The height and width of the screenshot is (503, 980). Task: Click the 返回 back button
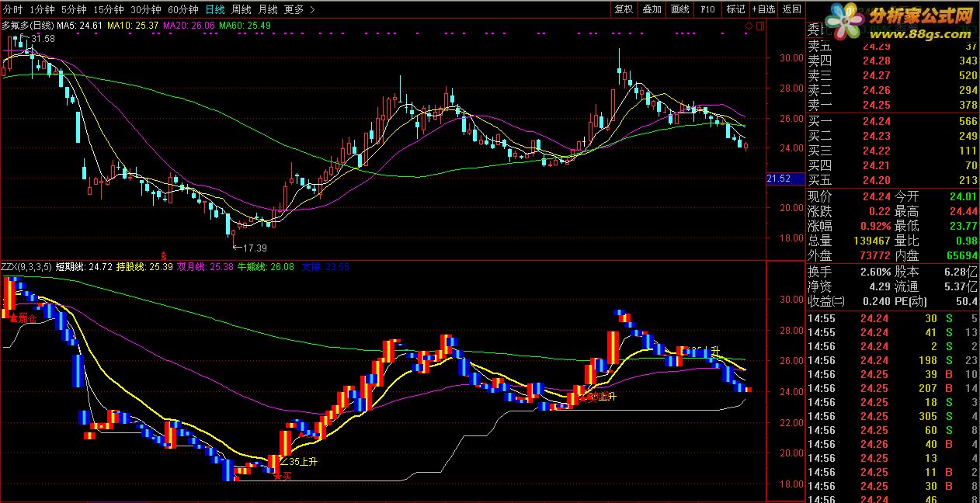[x=791, y=9]
